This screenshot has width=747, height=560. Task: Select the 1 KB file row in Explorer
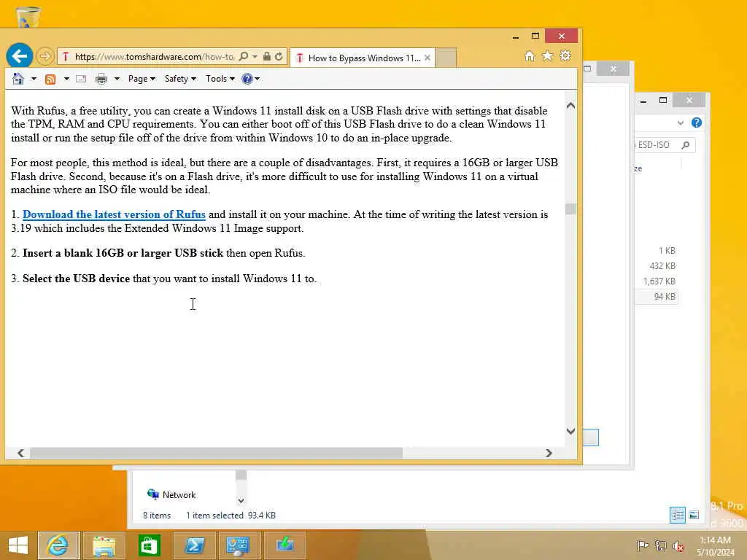pos(656,251)
